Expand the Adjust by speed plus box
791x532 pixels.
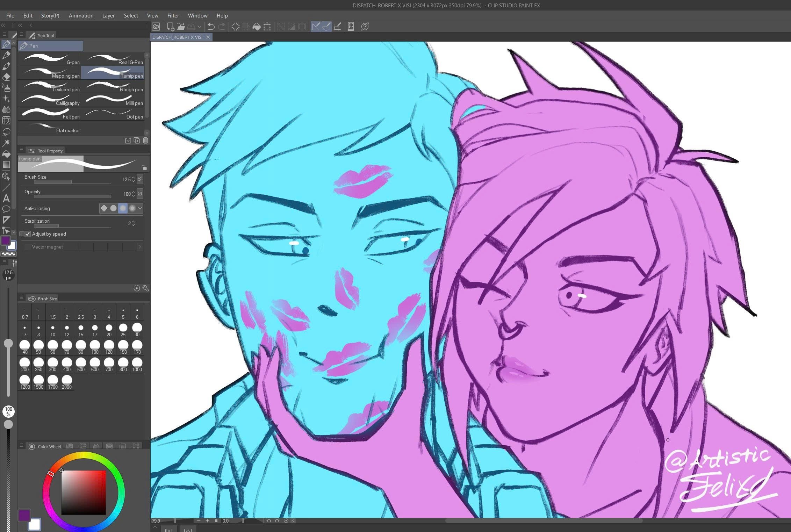(22, 234)
